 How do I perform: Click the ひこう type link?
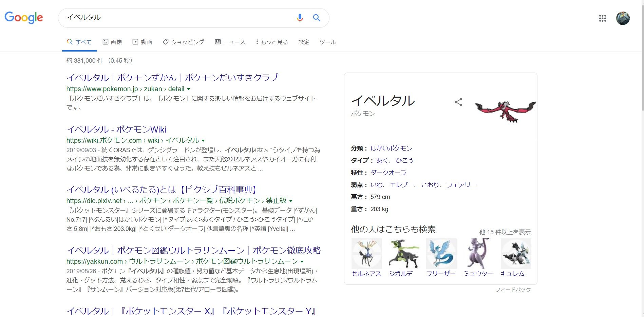404,160
